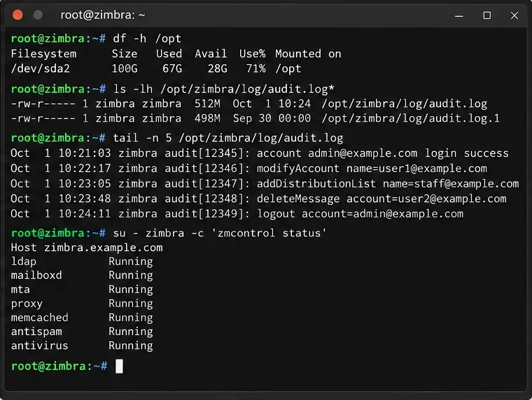Click the 'proxy' service name
Viewport: 532px width, 400px height.
27,303
